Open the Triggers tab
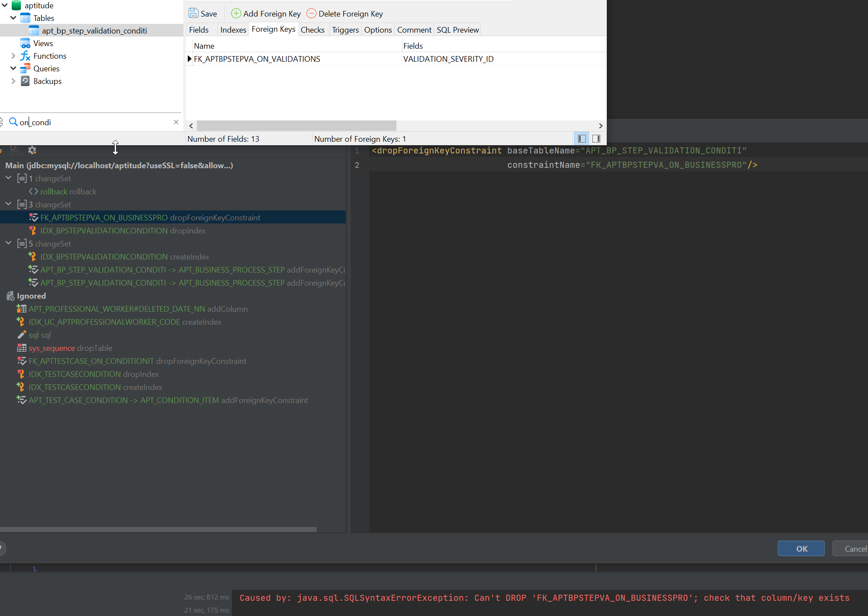 [x=345, y=30]
